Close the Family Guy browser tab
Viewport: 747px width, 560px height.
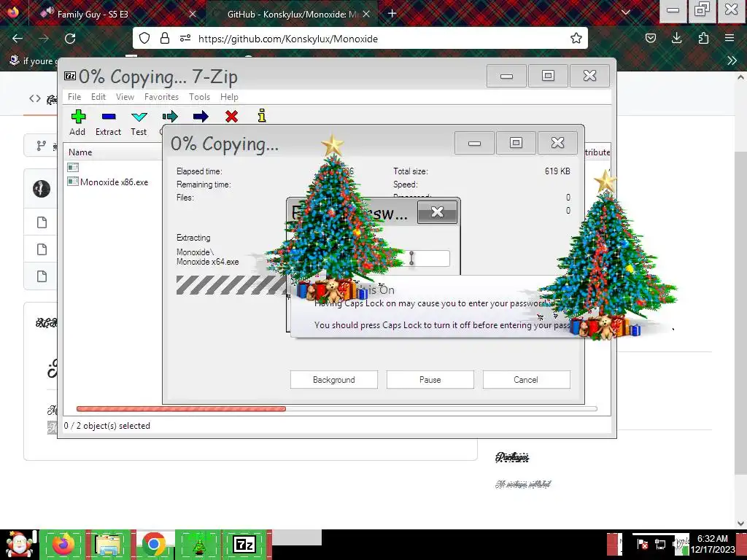click(x=193, y=14)
